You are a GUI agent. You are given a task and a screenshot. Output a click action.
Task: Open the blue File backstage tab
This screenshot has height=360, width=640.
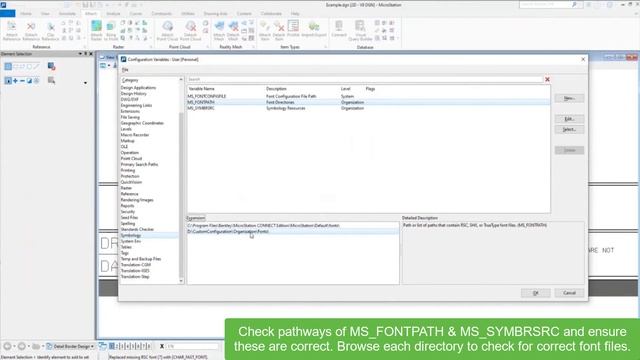tap(8, 13)
